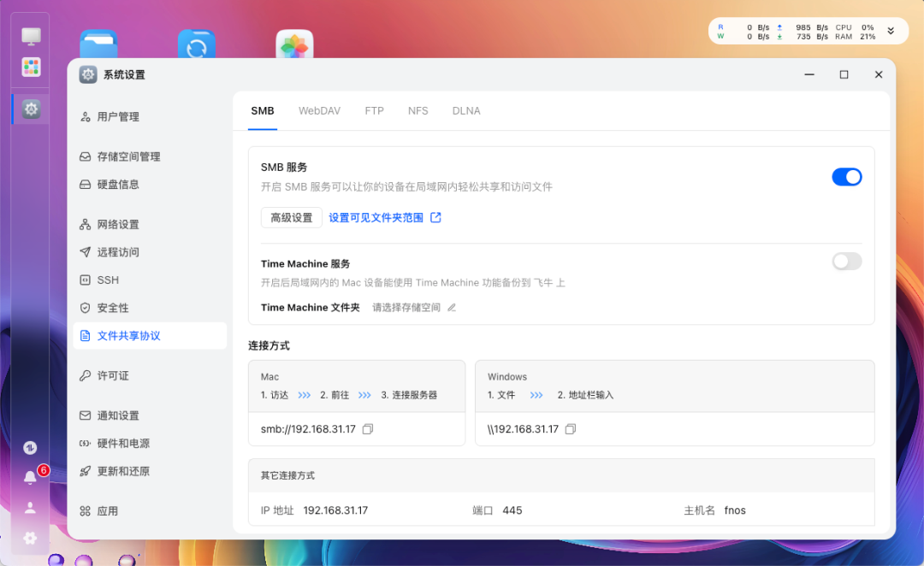Disable the SMB 服务 switch
This screenshot has height=566, width=924.
pyautogui.click(x=847, y=177)
